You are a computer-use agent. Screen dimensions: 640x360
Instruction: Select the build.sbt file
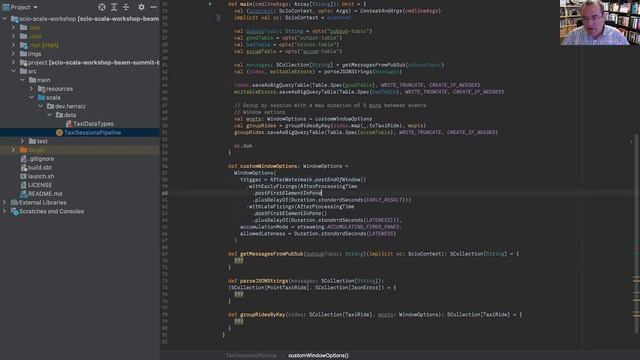click(x=40, y=167)
